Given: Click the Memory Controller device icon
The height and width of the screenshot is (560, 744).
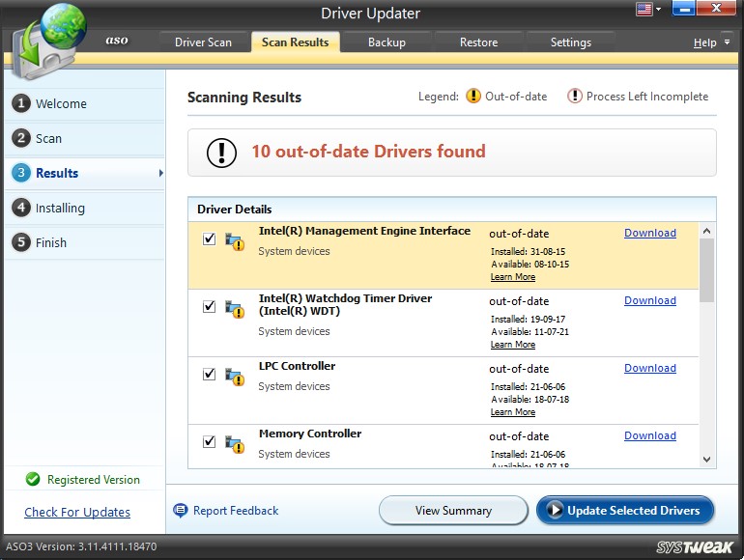Looking at the screenshot, I should 235,443.
